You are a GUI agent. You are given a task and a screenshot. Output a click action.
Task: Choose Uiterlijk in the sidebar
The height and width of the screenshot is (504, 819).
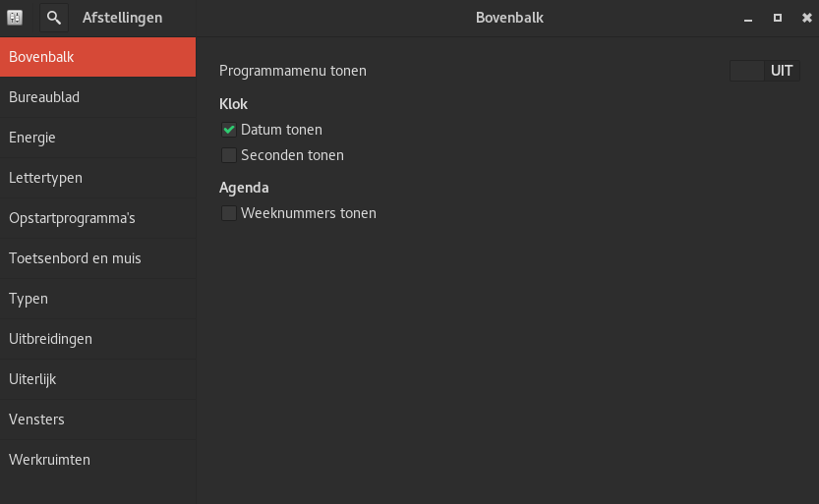[x=97, y=379]
